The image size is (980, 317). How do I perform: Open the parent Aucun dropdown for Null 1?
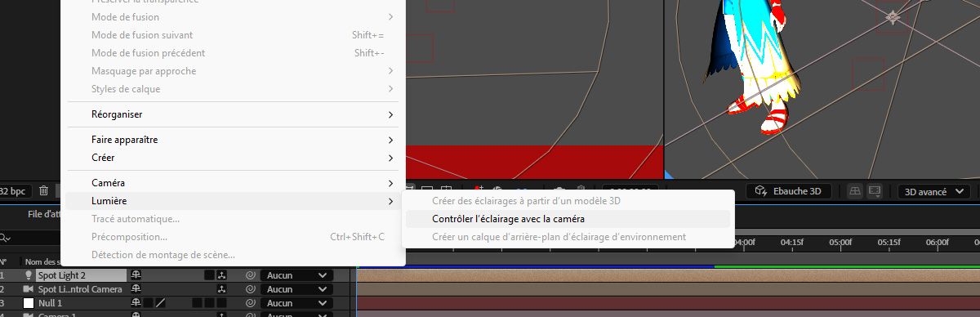pos(296,303)
